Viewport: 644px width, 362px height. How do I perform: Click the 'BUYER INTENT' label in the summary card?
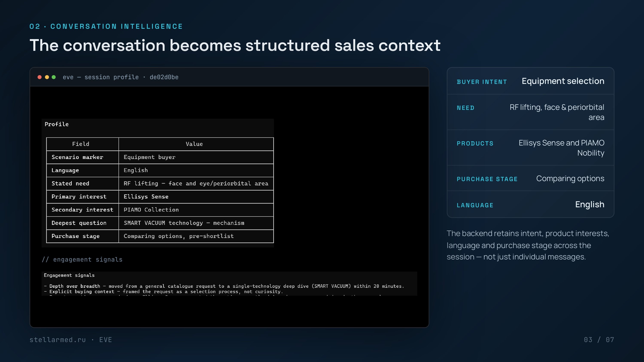click(x=482, y=82)
